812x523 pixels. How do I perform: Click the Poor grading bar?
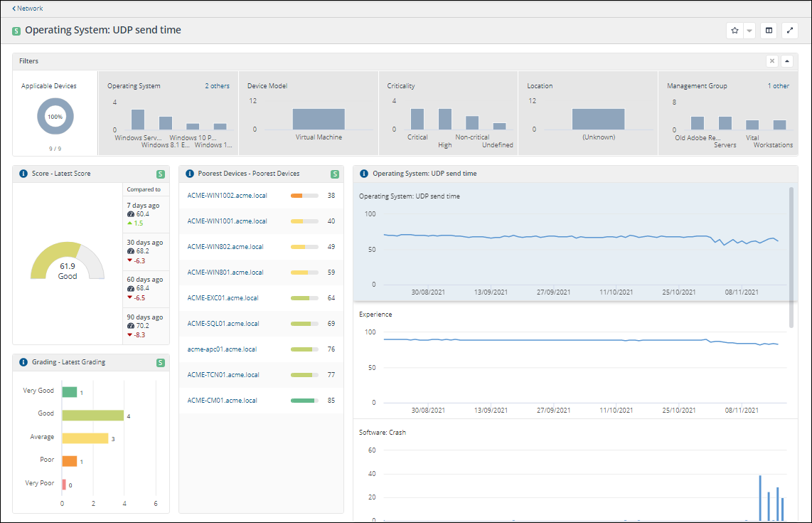point(70,461)
